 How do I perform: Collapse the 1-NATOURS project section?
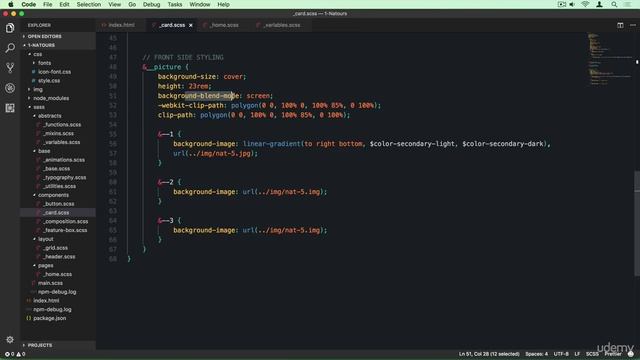(58, 45)
